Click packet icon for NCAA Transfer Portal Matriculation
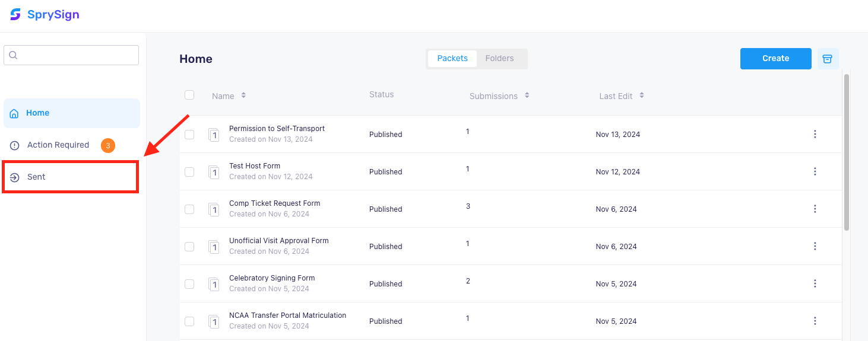This screenshot has height=341, width=868. 214,321
